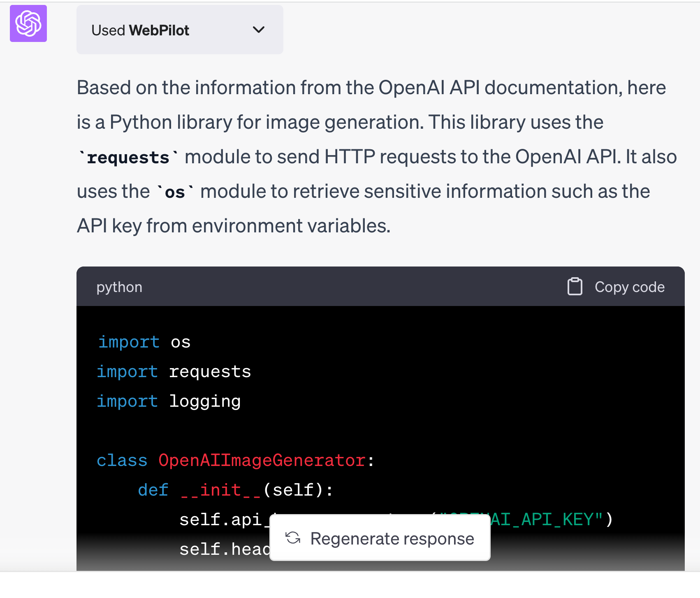The height and width of the screenshot is (598, 700).
Task: Click the 'WebPilot' bold text
Action: click(x=159, y=30)
